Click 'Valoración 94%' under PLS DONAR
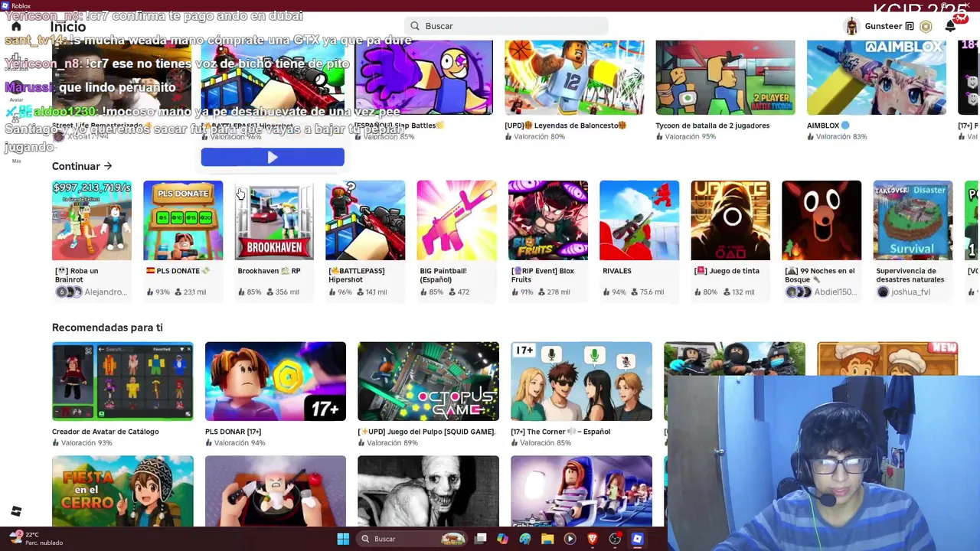 [x=240, y=443]
